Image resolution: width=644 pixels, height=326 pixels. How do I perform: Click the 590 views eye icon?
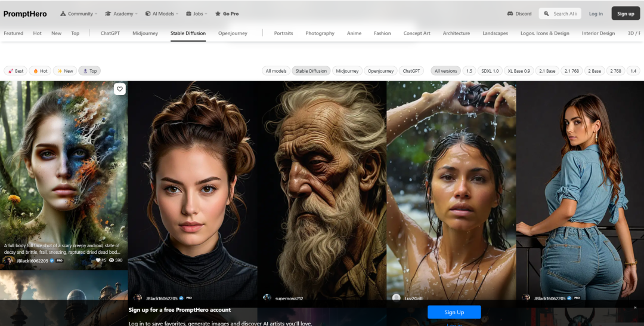pyautogui.click(x=116, y=260)
